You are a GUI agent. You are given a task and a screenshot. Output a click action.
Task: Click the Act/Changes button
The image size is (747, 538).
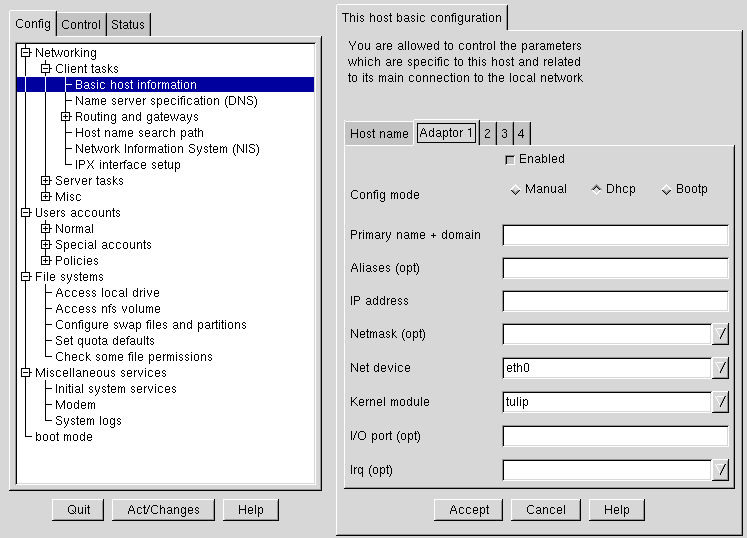(x=163, y=510)
